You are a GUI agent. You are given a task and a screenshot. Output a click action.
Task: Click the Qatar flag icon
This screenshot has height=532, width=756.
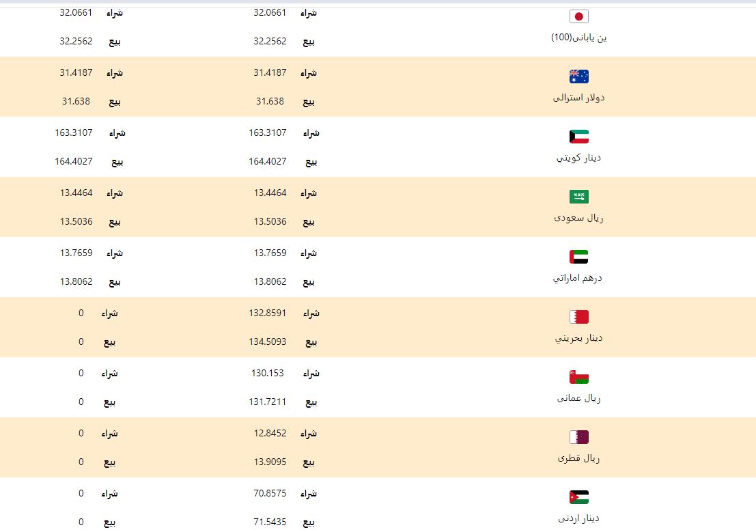pos(578,437)
